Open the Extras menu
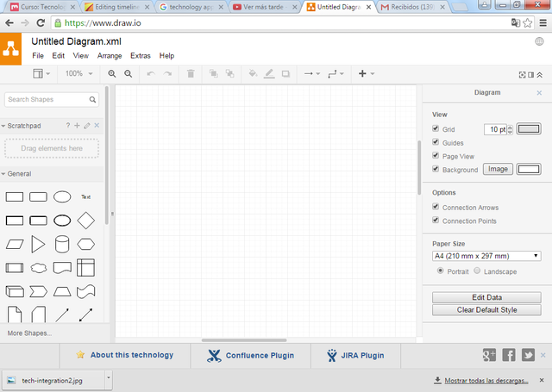 point(140,55)
